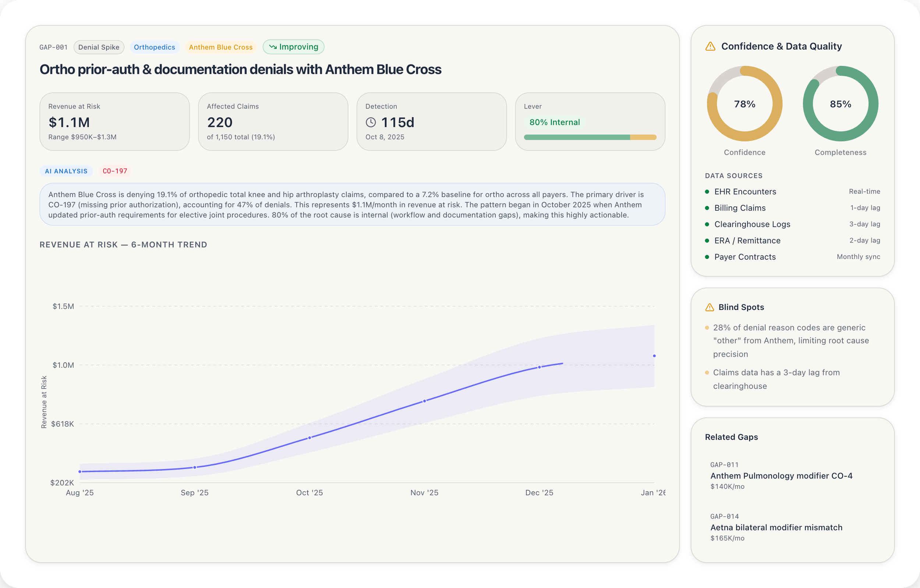Open related gap Aetna bilateral modifier mismatch
The width and height of the screenshot is (920, 588).
pyautogui.click(x=776, y=527)
